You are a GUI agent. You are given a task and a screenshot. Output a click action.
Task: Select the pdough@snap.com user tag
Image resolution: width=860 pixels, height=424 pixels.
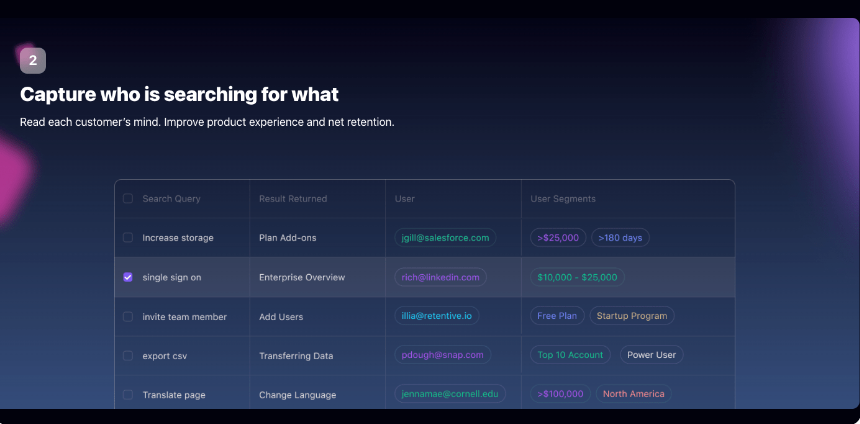[x=443, y=355]
